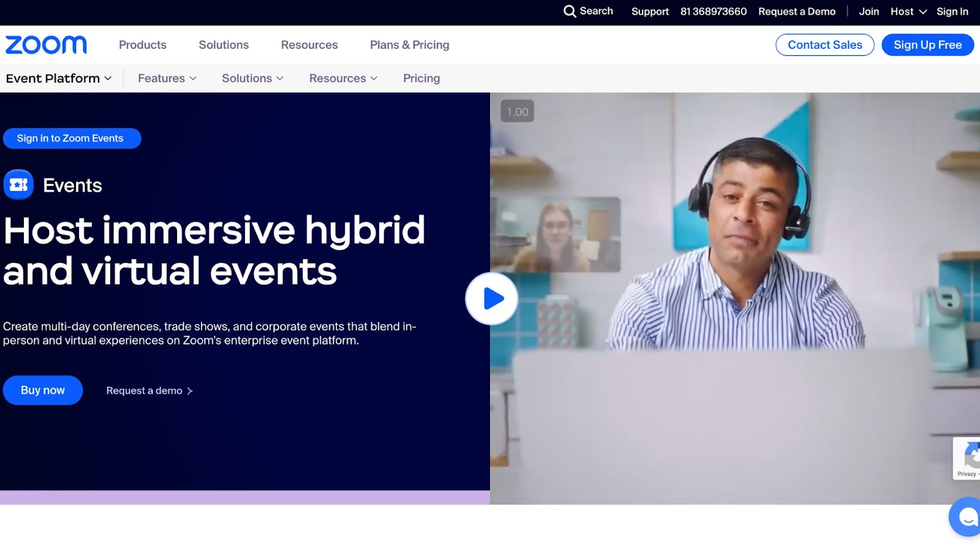Click the Events product label
980x551 pixels.
coord(72,186)
